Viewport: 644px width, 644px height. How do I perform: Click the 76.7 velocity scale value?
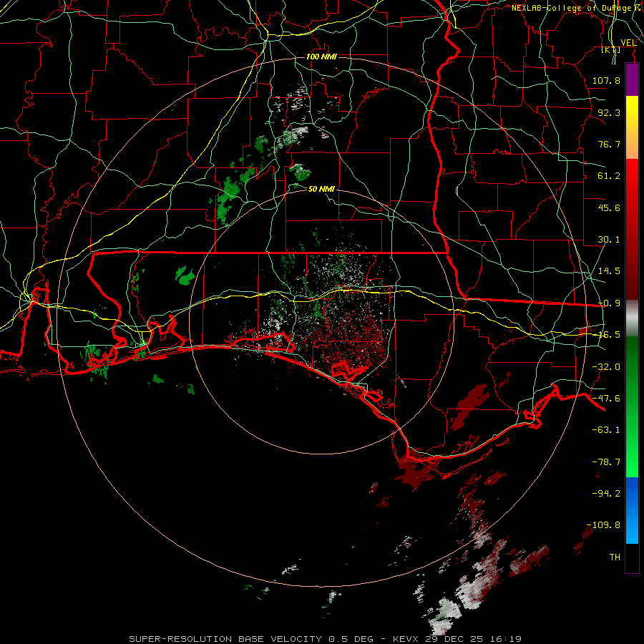click(x=609, y=144)
